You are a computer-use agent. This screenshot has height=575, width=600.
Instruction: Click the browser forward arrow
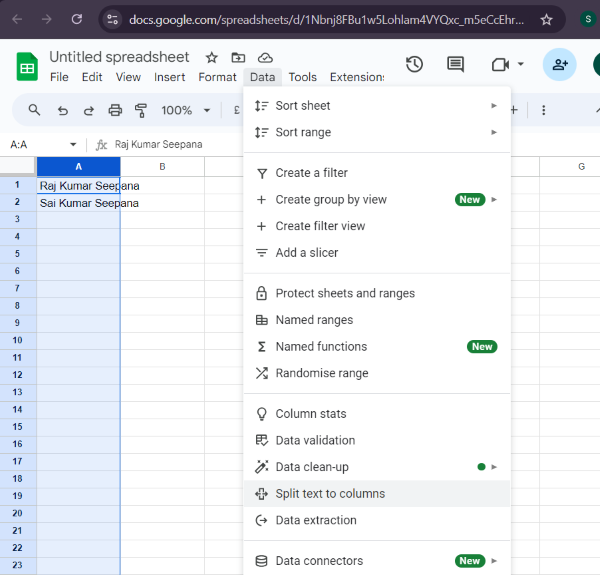pyautogui.click(x=47, y=19)
